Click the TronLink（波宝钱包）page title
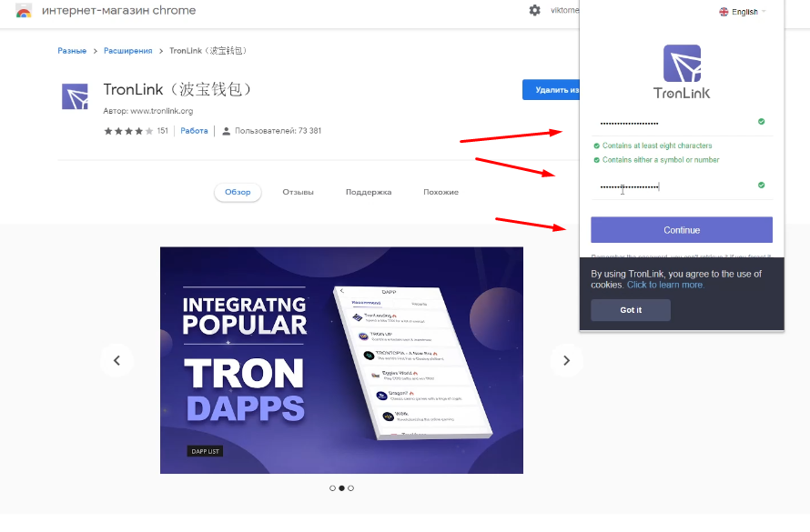 tap(177, 89)
